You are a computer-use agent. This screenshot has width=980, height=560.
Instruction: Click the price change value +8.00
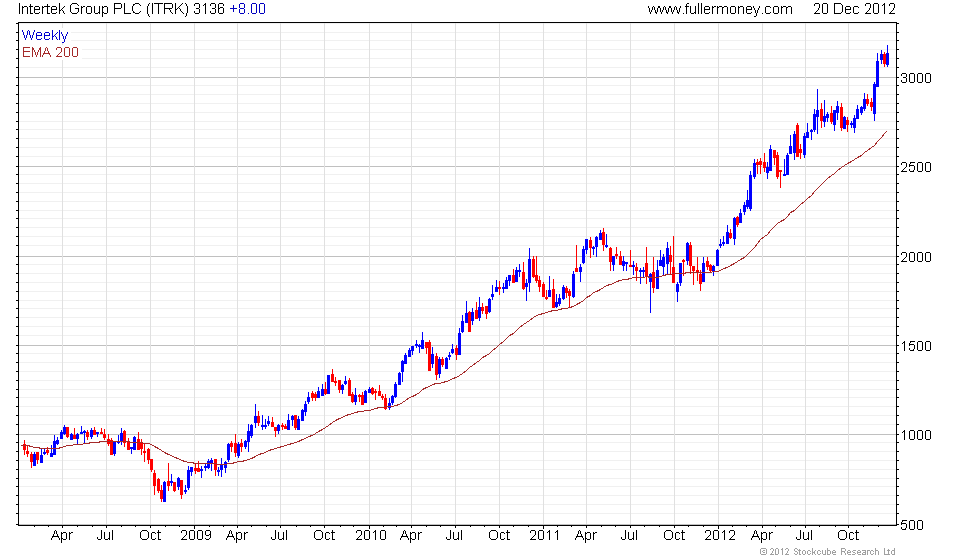coord(248,9)
